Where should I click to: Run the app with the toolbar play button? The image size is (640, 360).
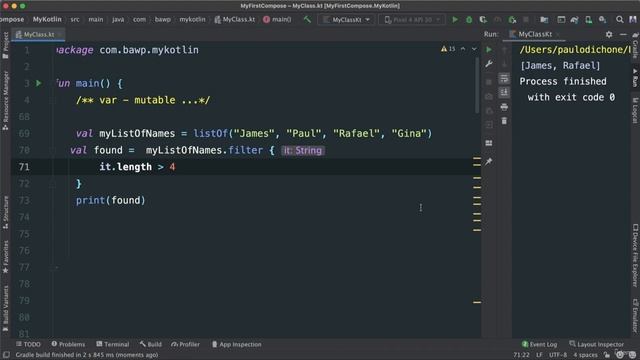point(455,19)
